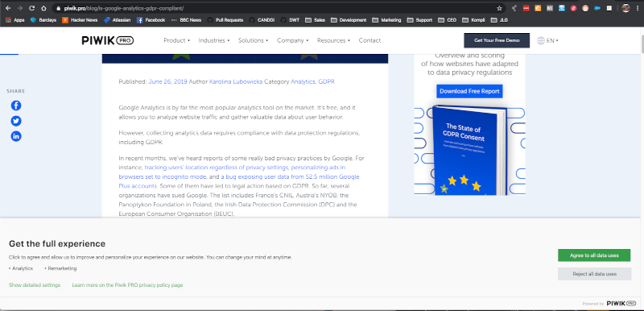Reload the page with the refresh icon
The width and height of the screenshot is (644, 311).
pyautogui.click(x=31, y=8)
